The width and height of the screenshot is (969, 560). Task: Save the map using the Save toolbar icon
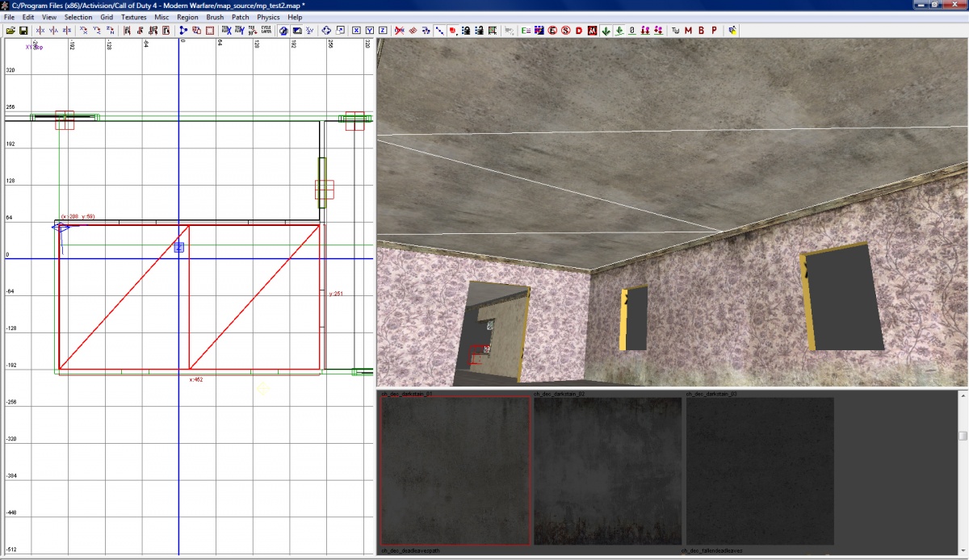(23, 31)
